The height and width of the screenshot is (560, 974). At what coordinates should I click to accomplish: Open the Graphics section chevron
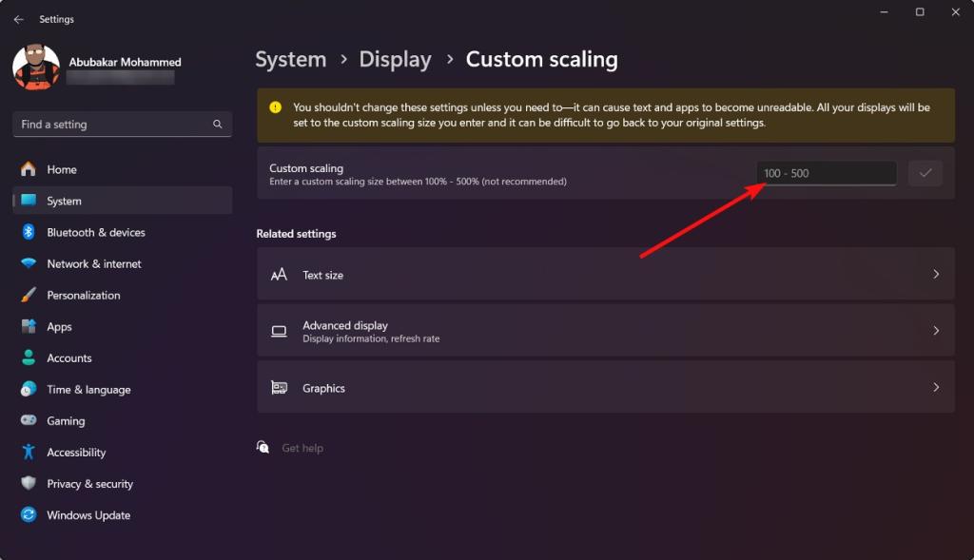click(938, 387)
